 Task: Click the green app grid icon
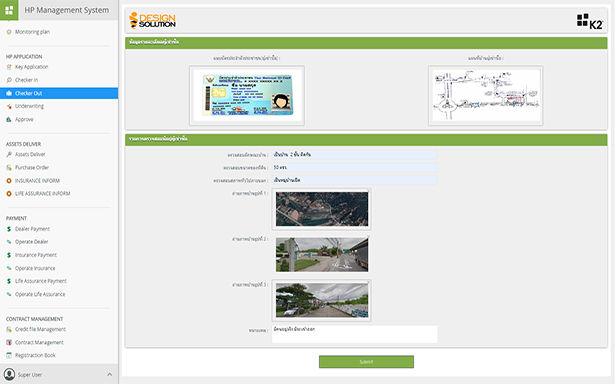click(9, 10)
